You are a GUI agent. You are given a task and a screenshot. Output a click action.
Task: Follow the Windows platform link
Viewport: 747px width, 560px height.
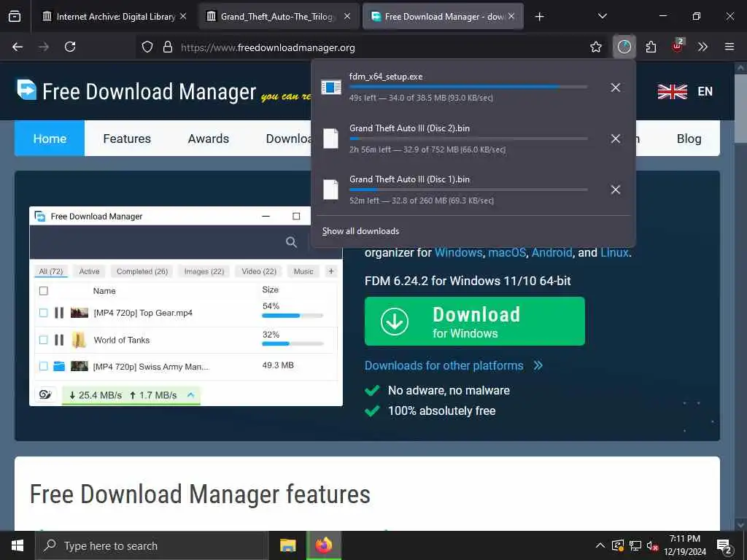pyautogui.click(x=458, y=252)
